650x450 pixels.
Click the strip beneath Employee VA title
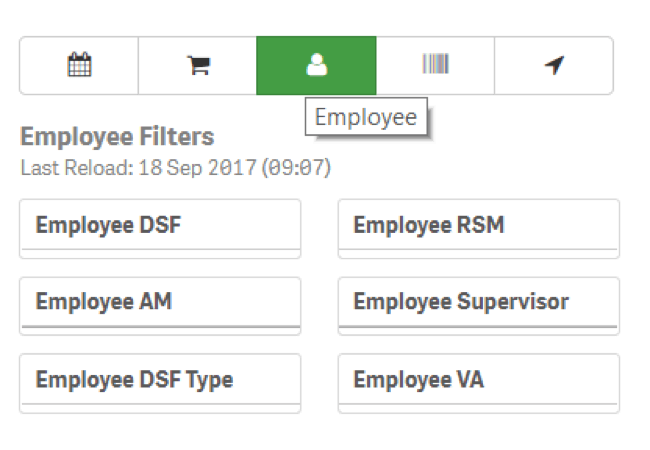point(478,408)
